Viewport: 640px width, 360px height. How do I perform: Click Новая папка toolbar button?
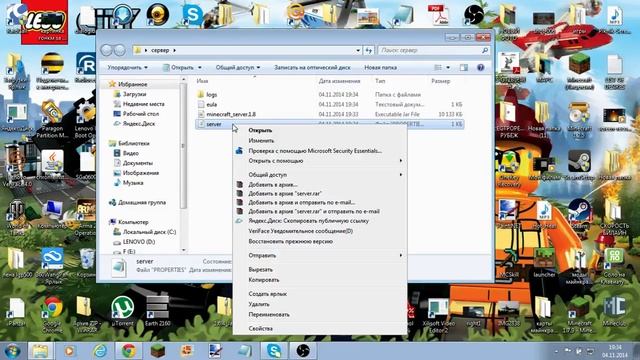click(380, 67)
